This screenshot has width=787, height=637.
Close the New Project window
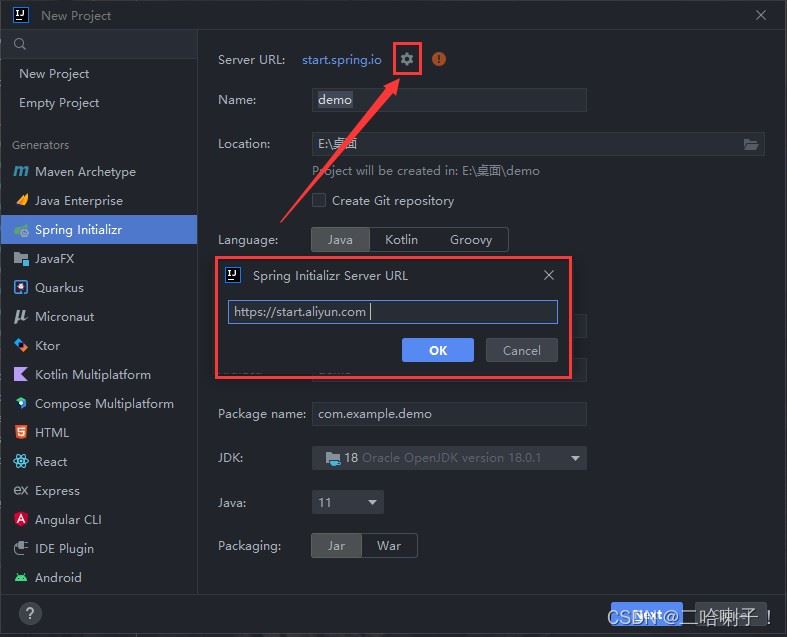[760, 16]
